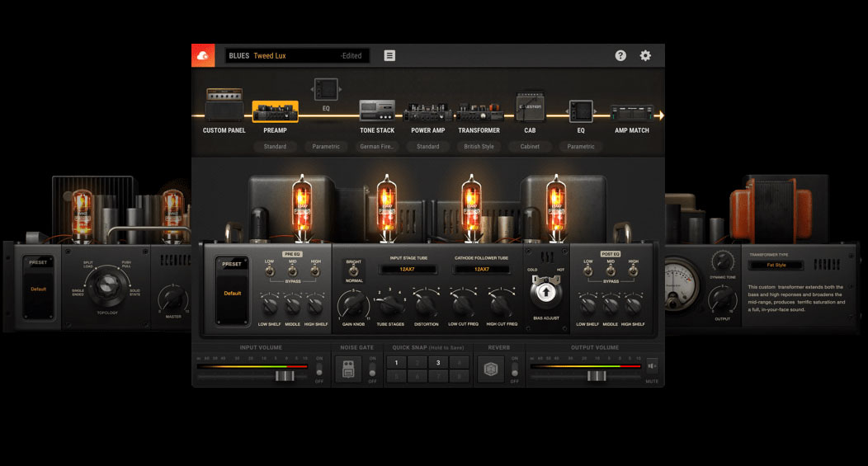Open Input Stage Tube 12AX7 selector

coord(408,270)
